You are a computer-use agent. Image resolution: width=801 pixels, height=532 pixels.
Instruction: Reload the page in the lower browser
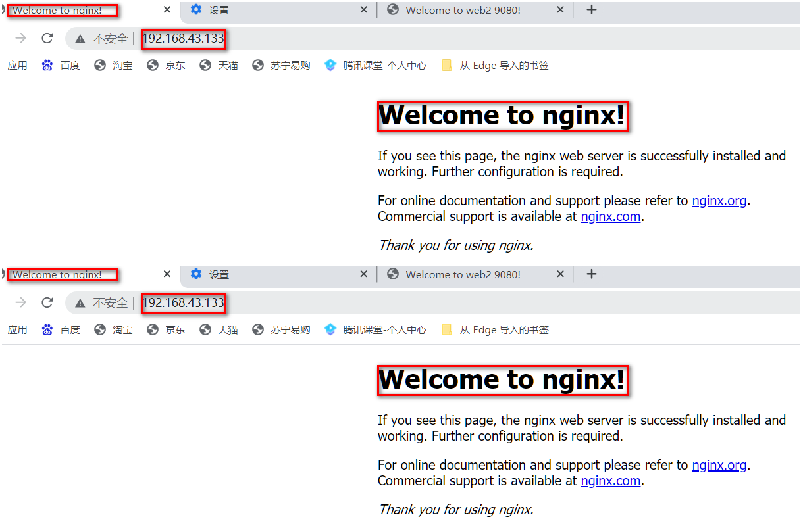[x=47, y=302]
